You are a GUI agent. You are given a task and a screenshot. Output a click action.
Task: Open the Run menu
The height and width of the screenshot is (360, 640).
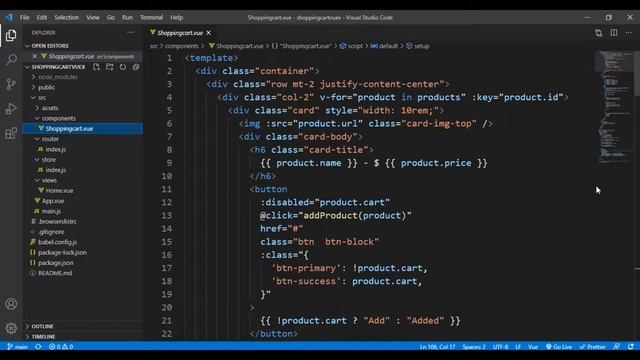(127, 18)
